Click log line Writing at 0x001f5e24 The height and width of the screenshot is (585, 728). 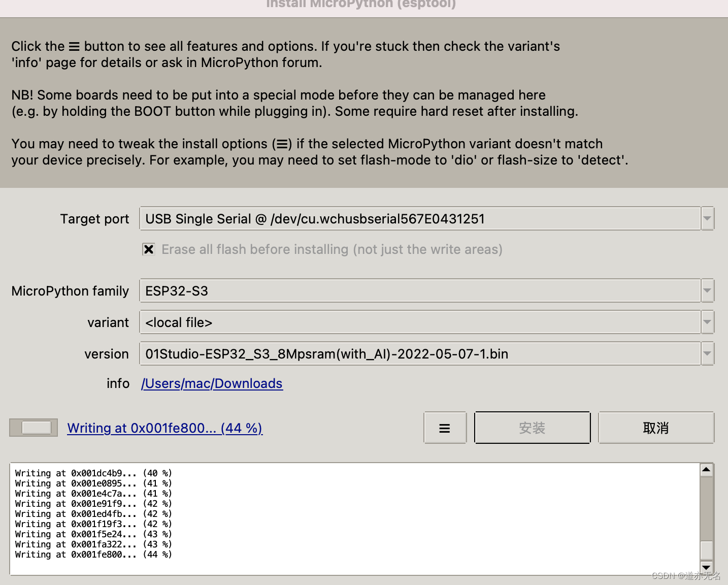click(x=94, y=534)
